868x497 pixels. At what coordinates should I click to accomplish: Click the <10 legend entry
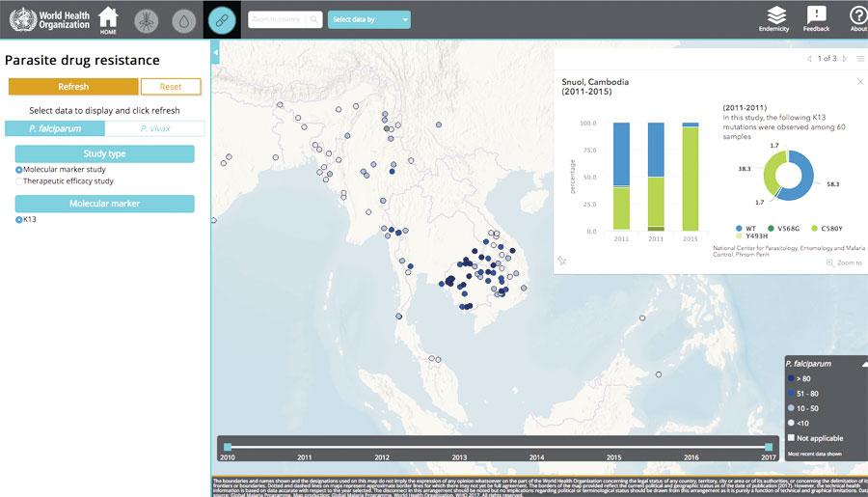[799, 424]
